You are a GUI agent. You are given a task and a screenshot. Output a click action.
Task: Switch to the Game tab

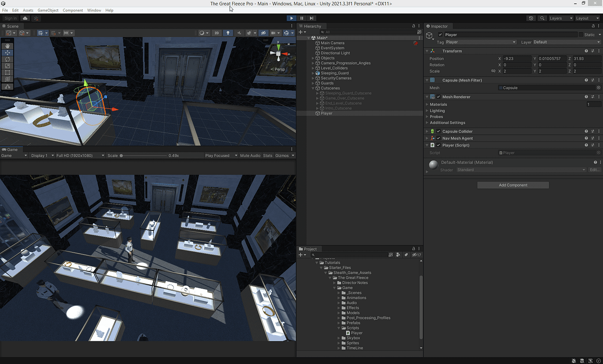point(11,149)
